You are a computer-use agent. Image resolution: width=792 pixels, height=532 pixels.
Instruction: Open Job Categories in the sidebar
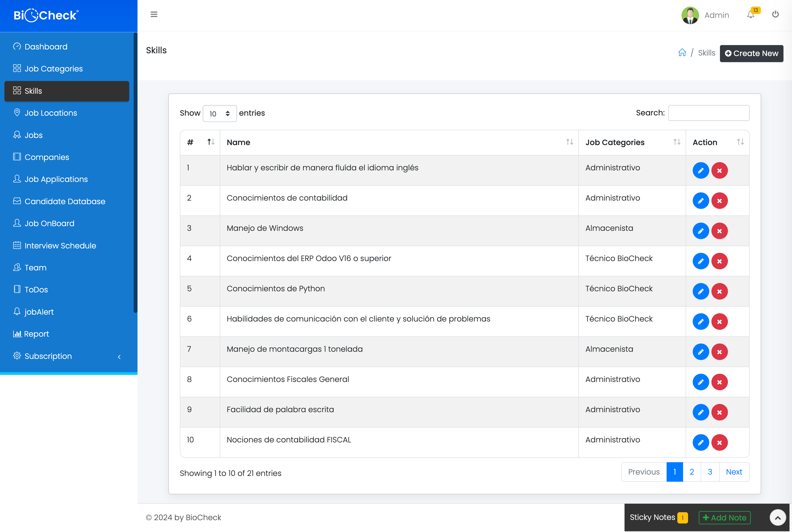click(67, 68)
